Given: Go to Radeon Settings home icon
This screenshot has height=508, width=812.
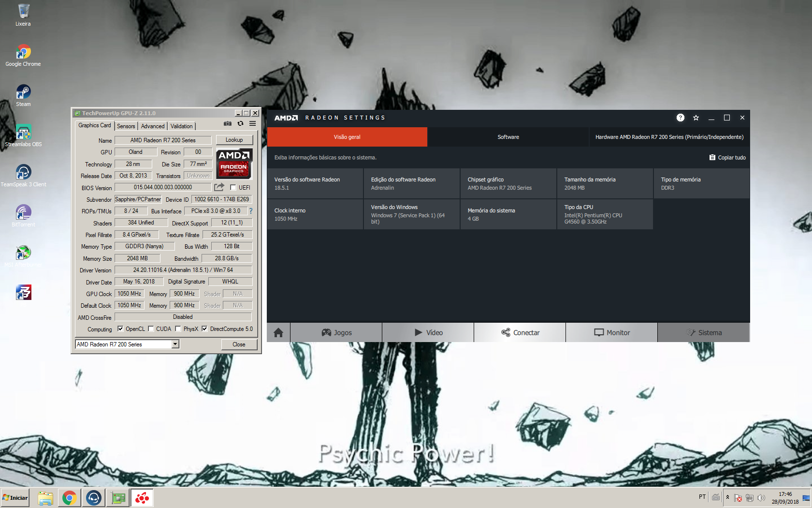Looking at the screenshot, I should click(x=278, y=332).
